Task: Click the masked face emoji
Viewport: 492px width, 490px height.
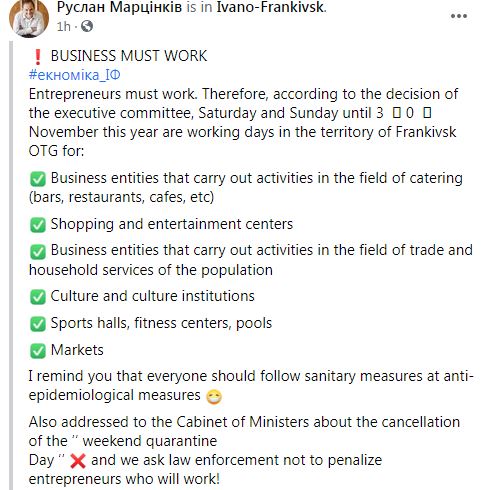Action: coord(214,397)
